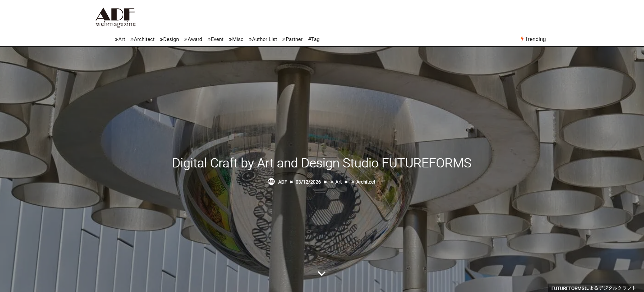The image size is (644, 292).
Task: Go to the Author List page
Action: [263, 39]
